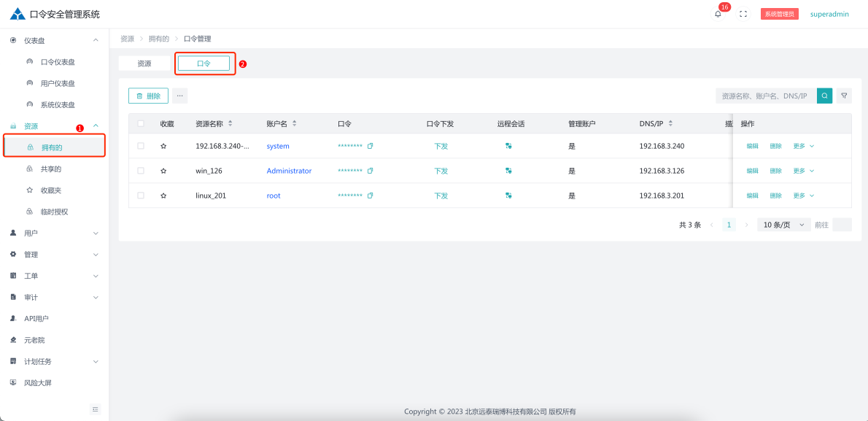
Task: Sort by 资源名称 column arrows
Action: pos(230,123)
